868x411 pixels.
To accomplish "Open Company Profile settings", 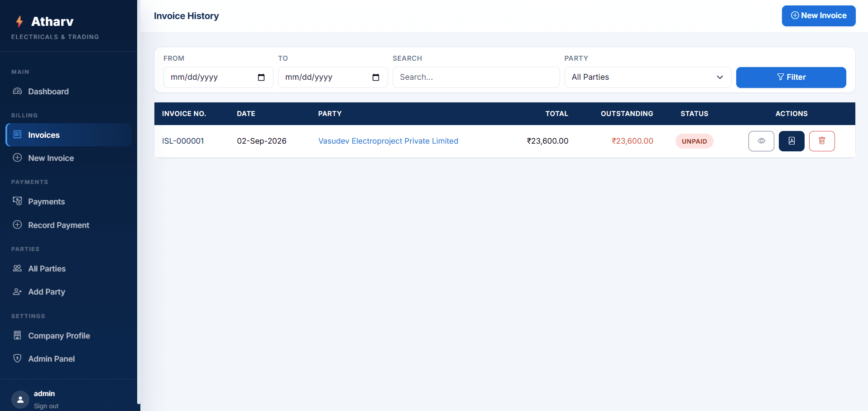I will 68,336.
